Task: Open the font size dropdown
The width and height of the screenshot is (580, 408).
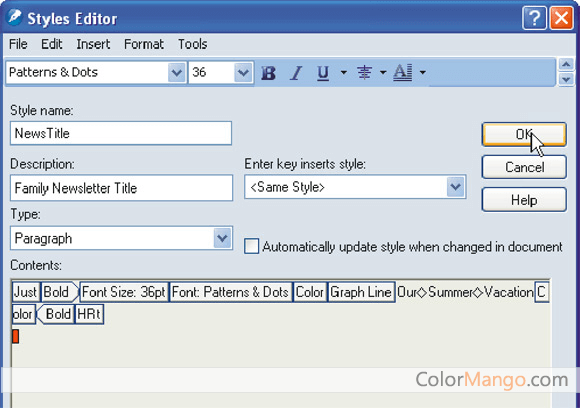Action: 243,72
